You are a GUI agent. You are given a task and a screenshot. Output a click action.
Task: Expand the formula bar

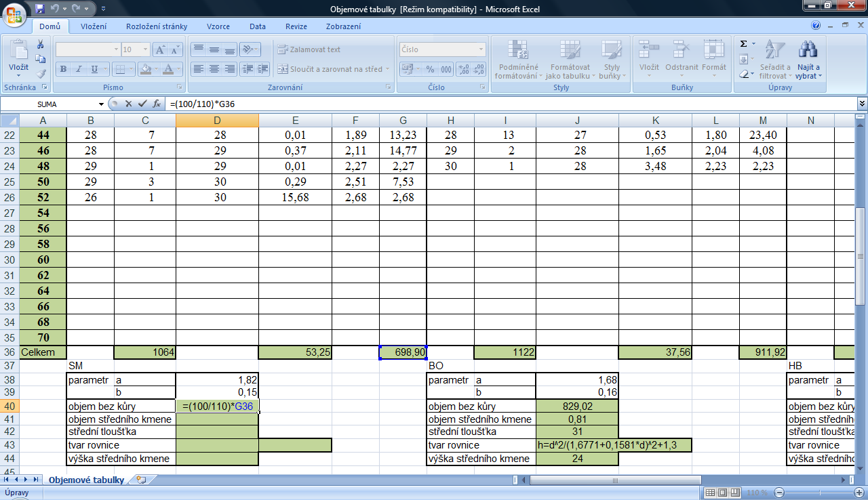(862, 104)
